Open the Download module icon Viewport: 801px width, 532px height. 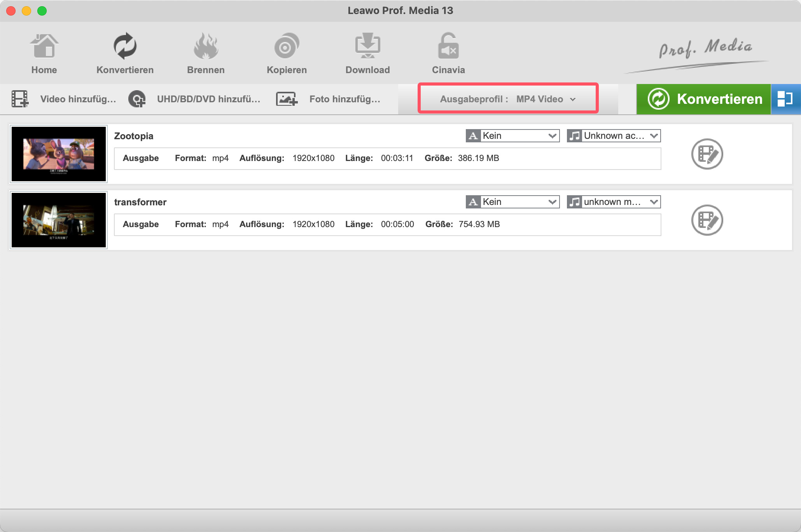[367, 46]
